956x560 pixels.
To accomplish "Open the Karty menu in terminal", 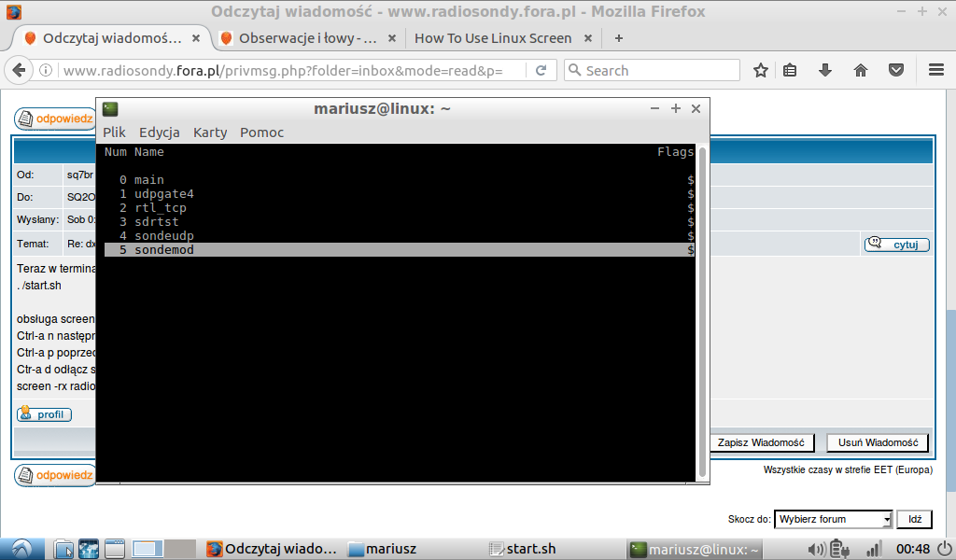I will [210, 133].
